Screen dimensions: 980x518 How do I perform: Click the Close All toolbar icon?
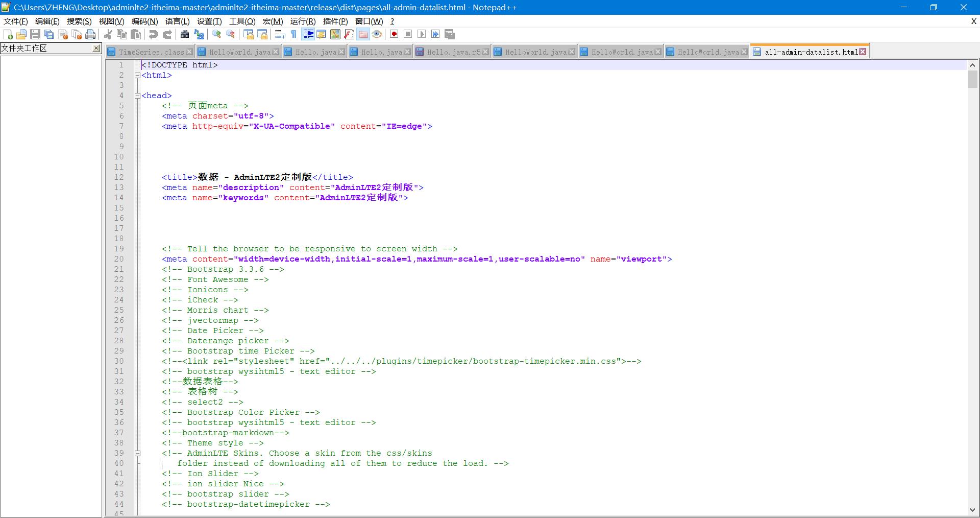(77, 34)
